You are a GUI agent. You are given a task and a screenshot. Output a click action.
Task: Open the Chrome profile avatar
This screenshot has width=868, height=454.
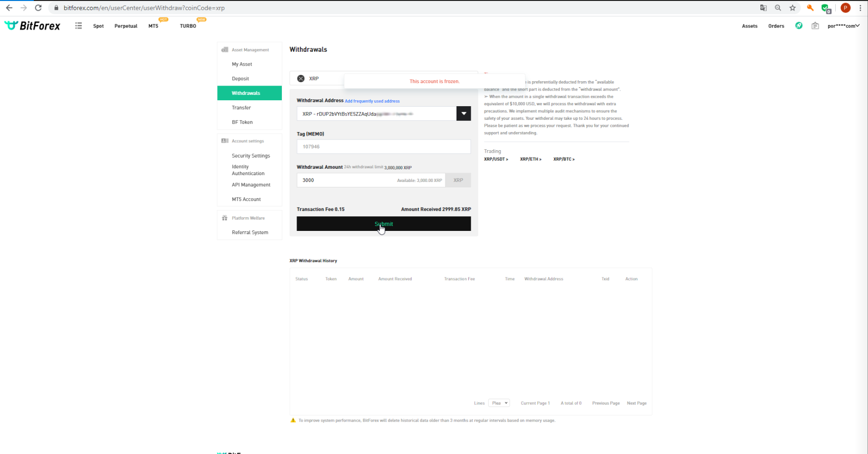(x=845, y=8)
